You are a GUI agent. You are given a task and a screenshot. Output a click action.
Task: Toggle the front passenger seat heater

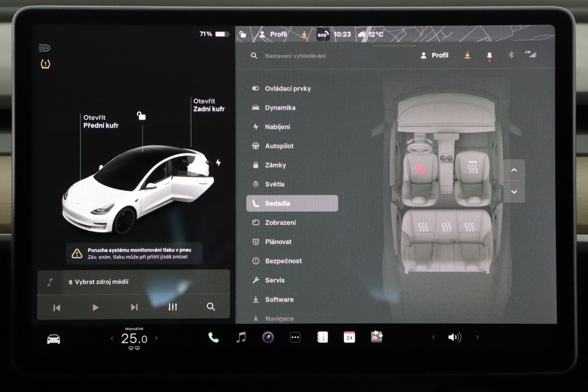(x=473, y=168)
